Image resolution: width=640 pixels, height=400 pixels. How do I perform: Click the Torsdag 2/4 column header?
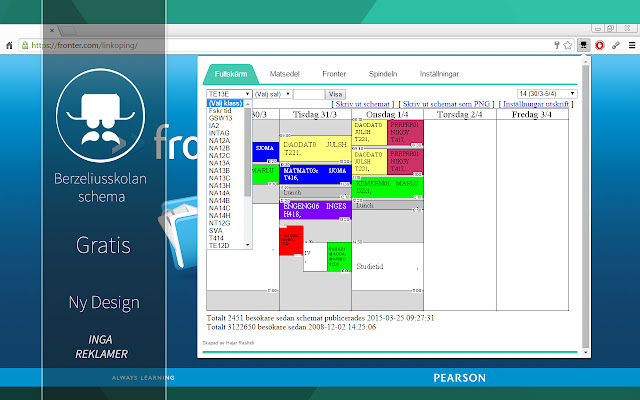[x=460, y=115]
